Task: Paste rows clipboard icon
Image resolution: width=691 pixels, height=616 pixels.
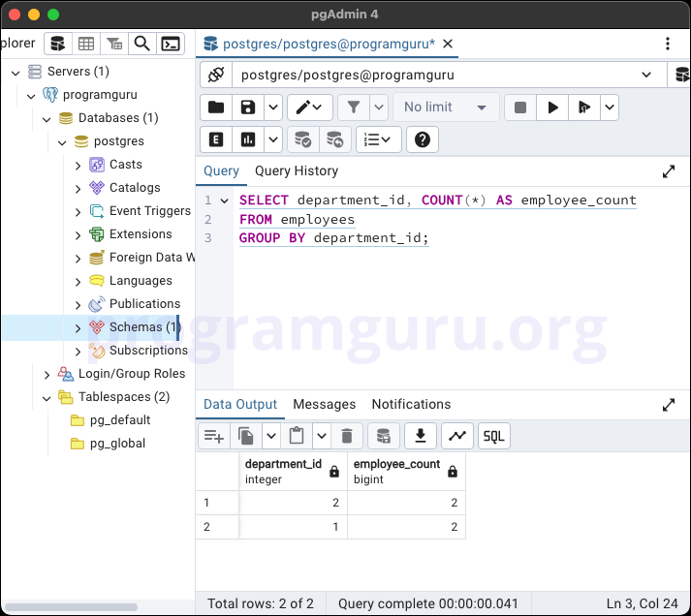Action: tap(297, 436)
